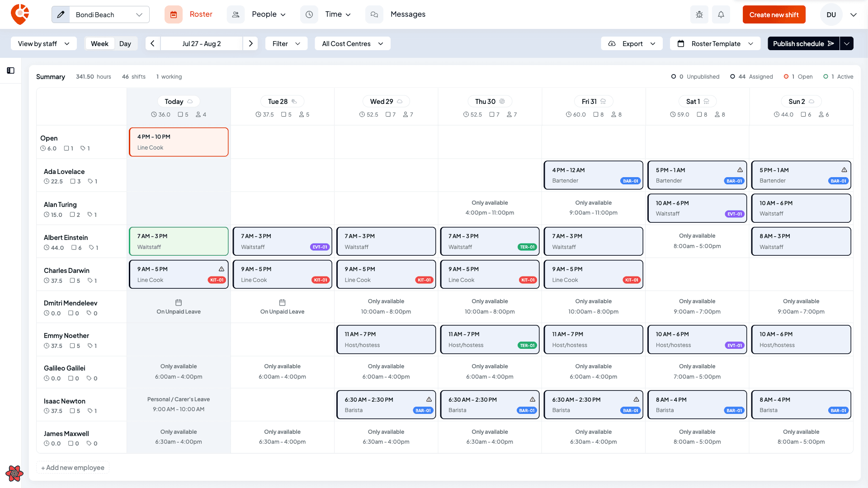This screenshot has height=488, width=868.
Task: Open View by staff dropdown
Action: (x=43, y=43)
